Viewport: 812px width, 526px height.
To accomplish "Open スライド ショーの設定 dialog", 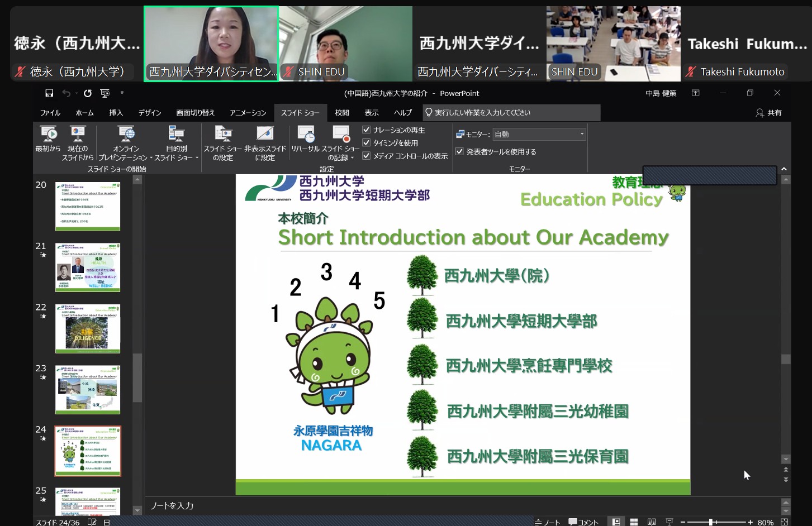I will pyautogui.click(x=223, y=144).
